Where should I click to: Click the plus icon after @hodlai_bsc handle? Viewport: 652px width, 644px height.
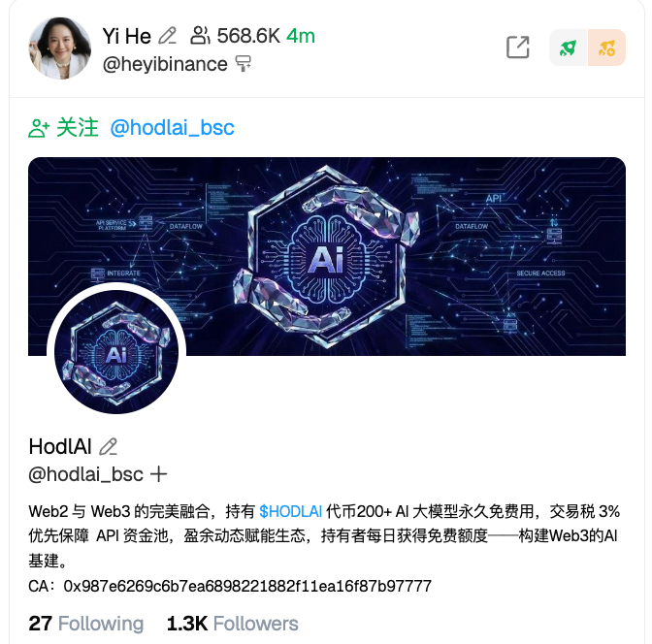pos(158,474)
